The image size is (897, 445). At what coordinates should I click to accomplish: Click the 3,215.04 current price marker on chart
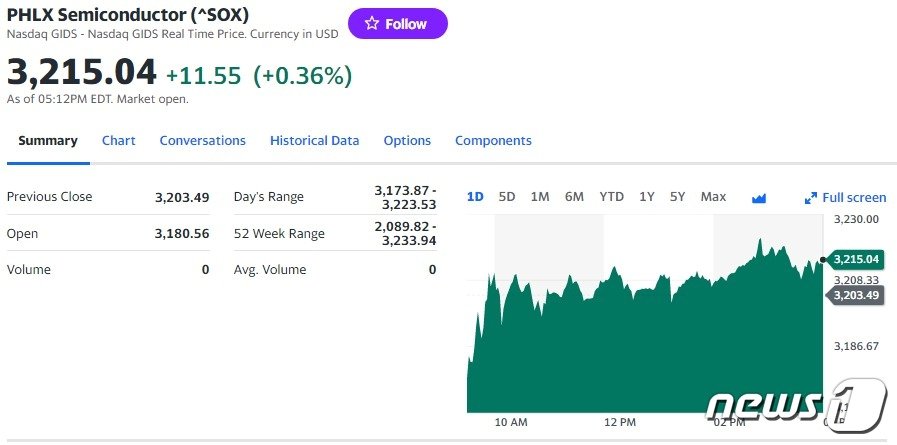pos(855,259)
